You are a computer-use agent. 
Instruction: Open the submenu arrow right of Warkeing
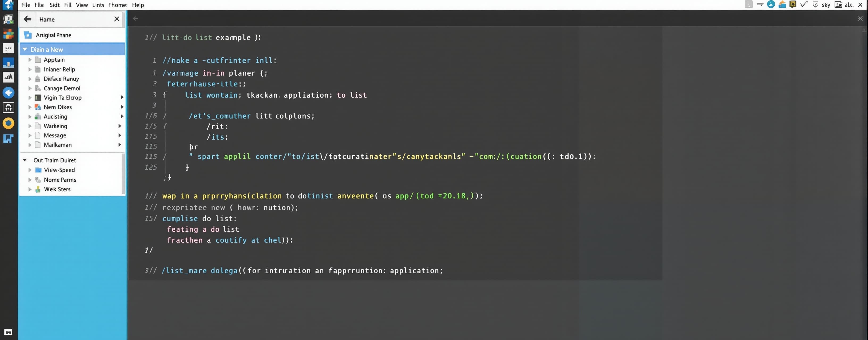pos(120,126)
